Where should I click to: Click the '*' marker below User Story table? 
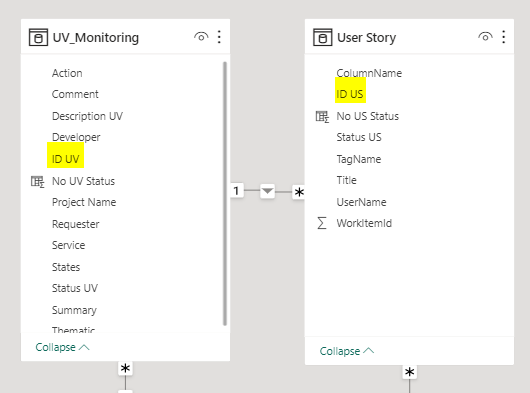[409, 372]
